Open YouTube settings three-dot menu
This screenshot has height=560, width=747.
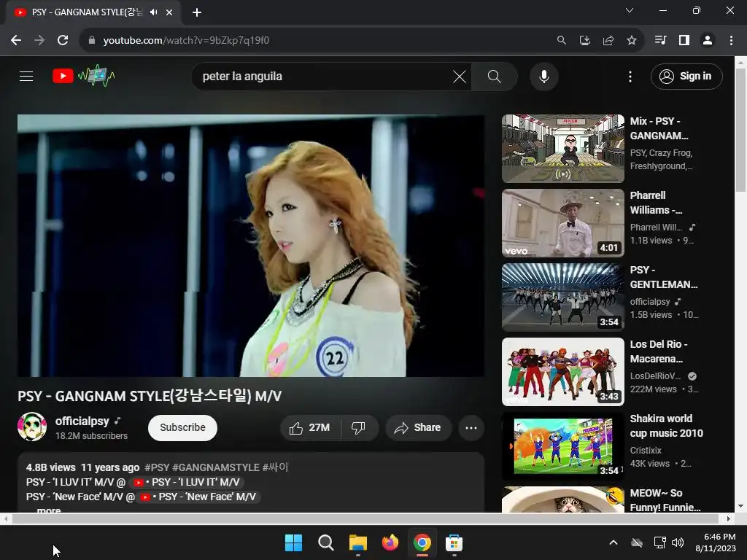coord(630,76)
